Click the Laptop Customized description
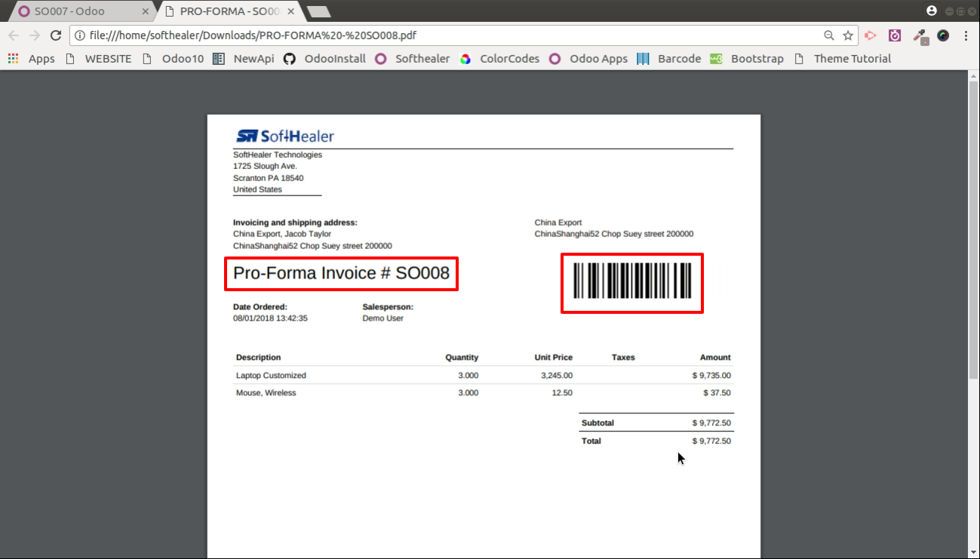The height and width of the screenshot is (559, 980). (271, 375)
